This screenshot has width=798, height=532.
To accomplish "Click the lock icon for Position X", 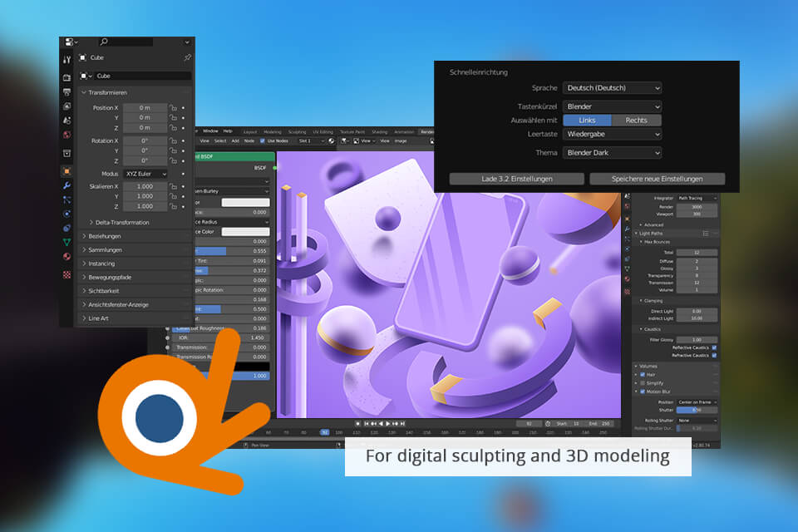I will click(x=173, y=108).
